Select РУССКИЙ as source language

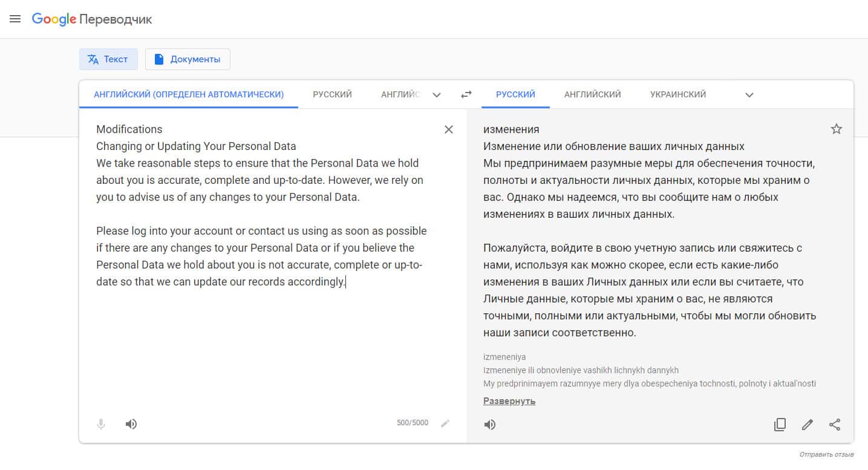(332, 94)
